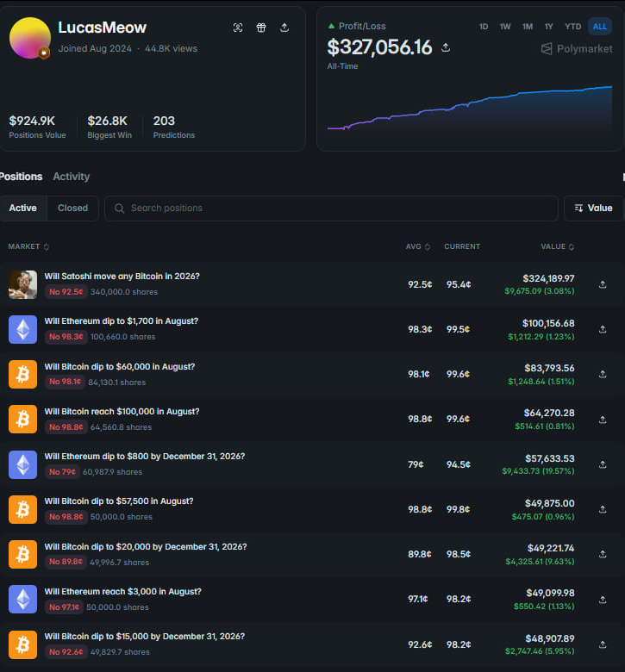This screenshot has height=672, width=625.
Task: Click the $924.9K Positions Value stat
Action: (37, 127)
